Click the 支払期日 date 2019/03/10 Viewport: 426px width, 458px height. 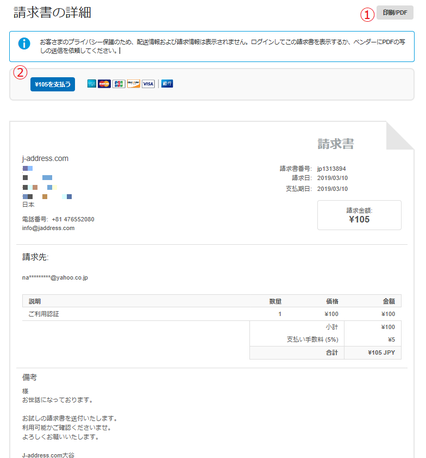(x=332, y=189)
